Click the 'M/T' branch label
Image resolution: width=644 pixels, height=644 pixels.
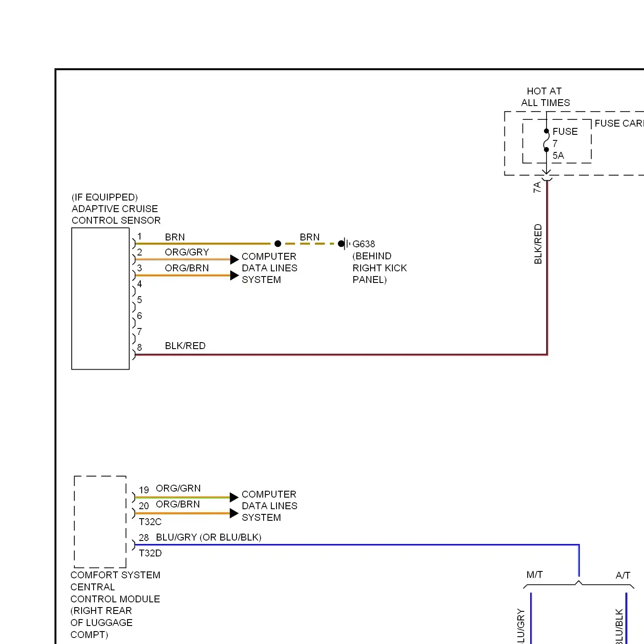pyautogui.click(x=535, y=574)
